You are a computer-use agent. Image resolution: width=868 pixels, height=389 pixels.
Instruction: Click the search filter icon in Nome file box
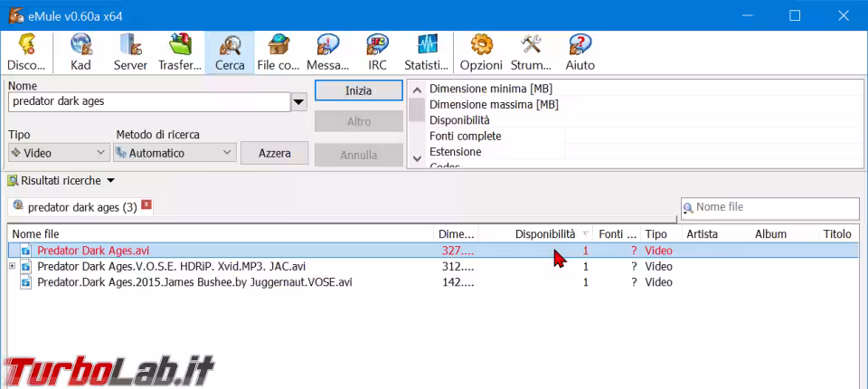[x=688, y=208]
